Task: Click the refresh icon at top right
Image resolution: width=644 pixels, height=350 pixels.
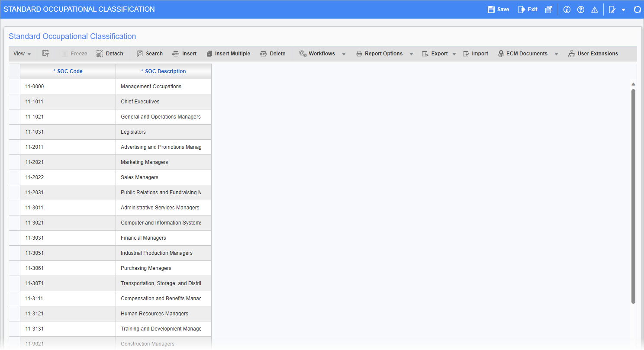Action: pos(637,10)
